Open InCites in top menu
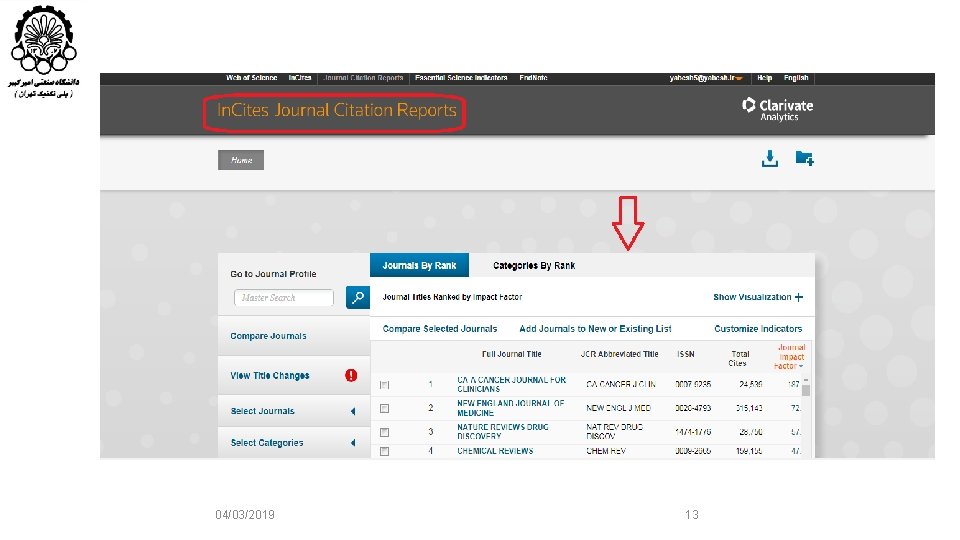The width and height of the screenshot is (960, 540). (x=300, y=78)
